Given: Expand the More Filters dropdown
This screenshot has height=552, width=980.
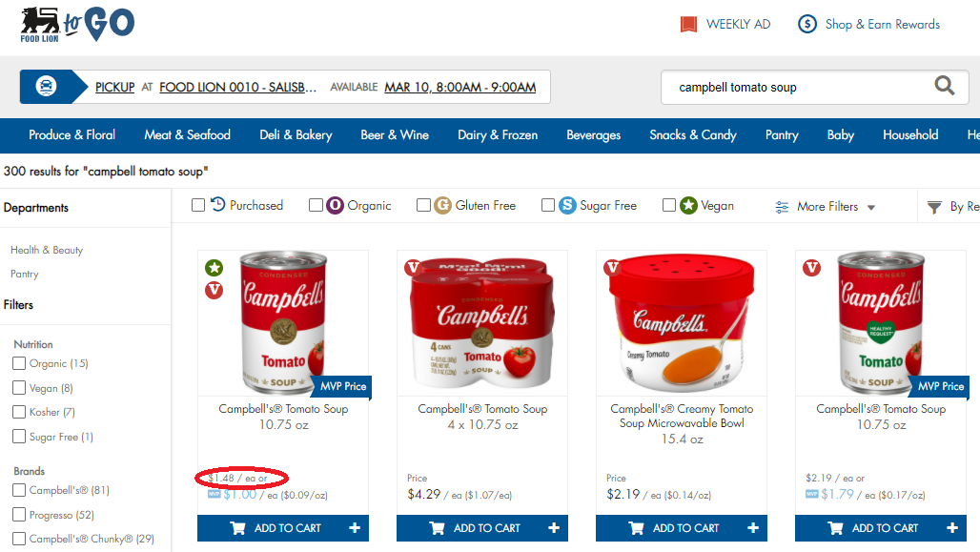Looking at the screenshot, I should click(825, 206).
